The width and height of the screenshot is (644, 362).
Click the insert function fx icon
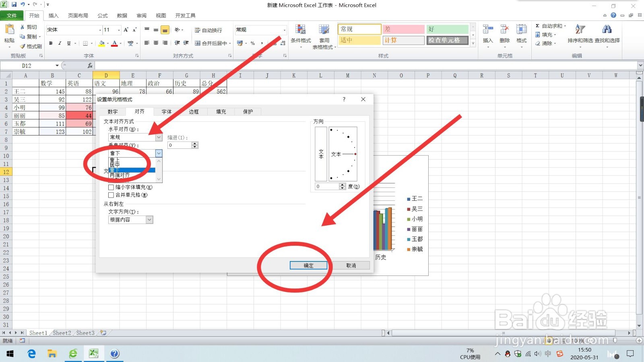pyautogui.click(x=90, y=65)
